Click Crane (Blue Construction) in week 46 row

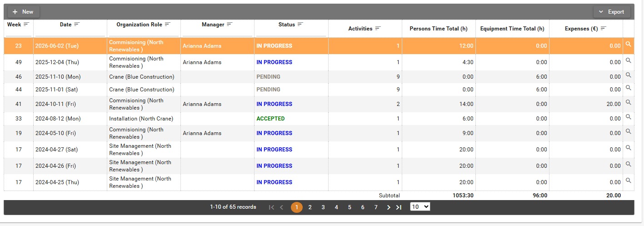[x=142, y=77]
